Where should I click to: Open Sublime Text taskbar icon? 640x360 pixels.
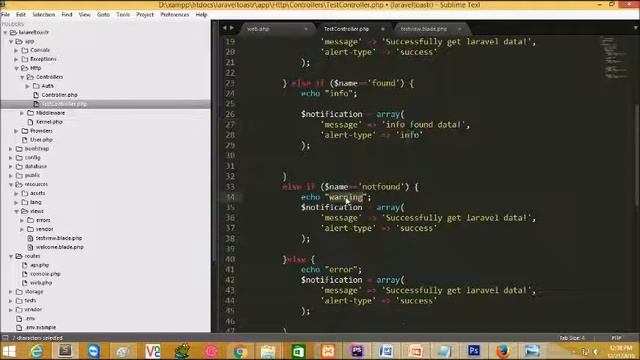pyautogui.click(x=65, y=351)
